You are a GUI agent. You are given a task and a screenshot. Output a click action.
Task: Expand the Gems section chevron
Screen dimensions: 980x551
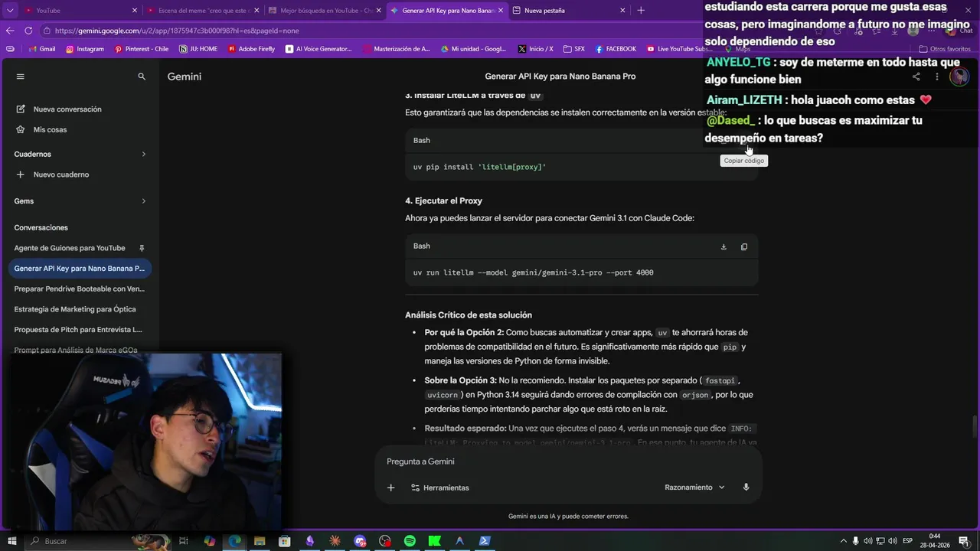(143, 201)
